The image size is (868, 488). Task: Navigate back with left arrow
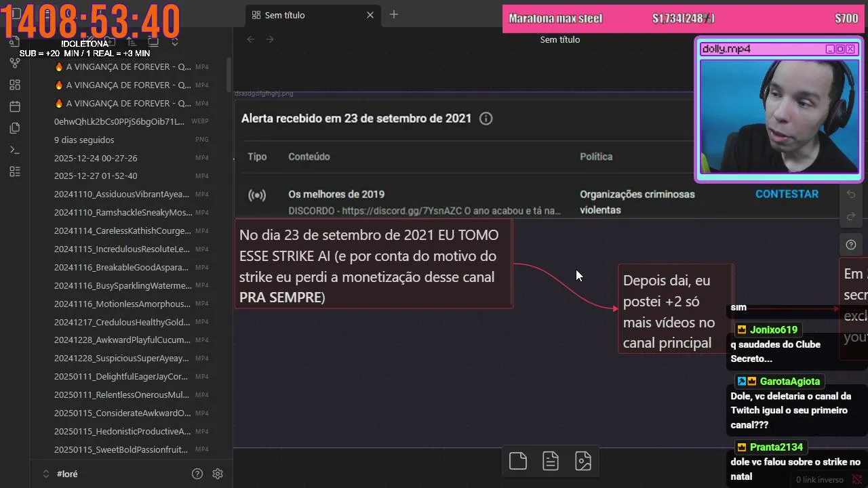point(251,39)
